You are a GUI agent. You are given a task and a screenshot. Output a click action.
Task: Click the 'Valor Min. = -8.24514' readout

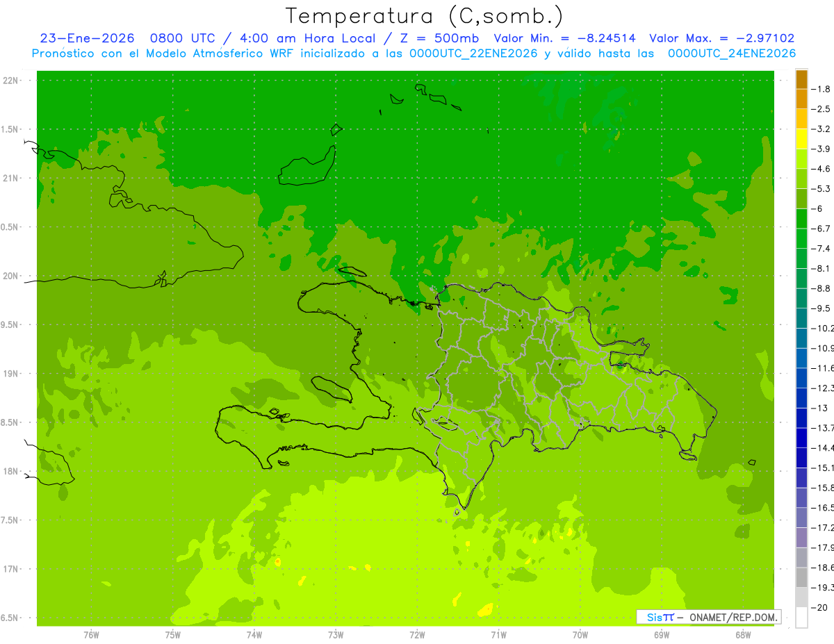(x=564, y=39)
